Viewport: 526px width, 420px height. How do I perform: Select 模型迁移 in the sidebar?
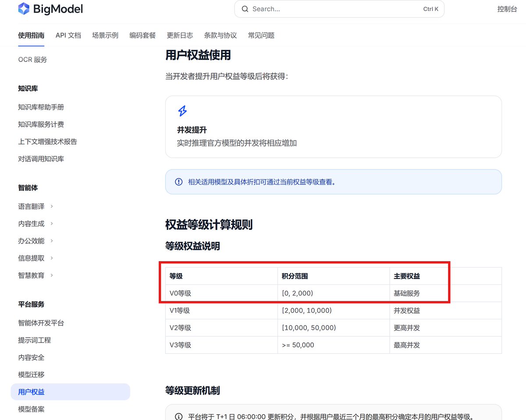[x=31, y=374]
